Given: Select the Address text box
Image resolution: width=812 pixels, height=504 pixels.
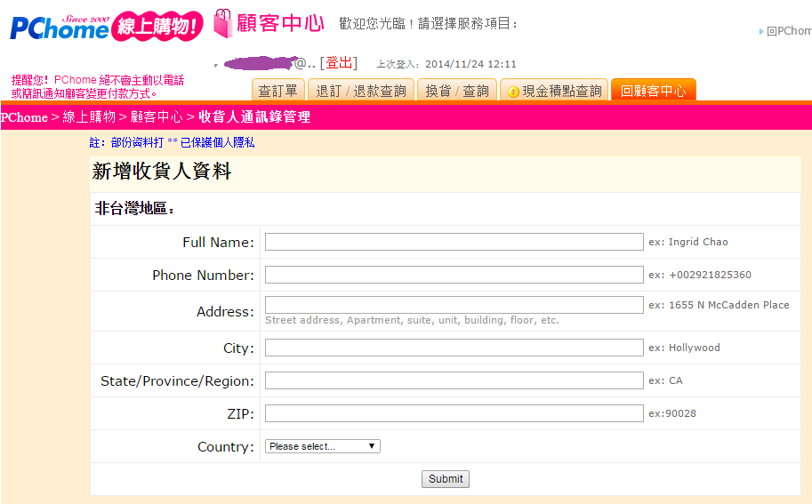Looking at the screenshot, I should [x=454, y=305].
